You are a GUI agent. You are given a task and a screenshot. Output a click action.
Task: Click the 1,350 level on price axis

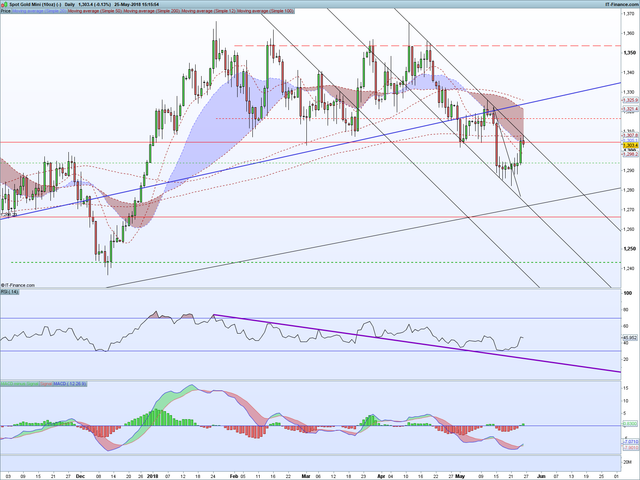click(x=629, y=53)
